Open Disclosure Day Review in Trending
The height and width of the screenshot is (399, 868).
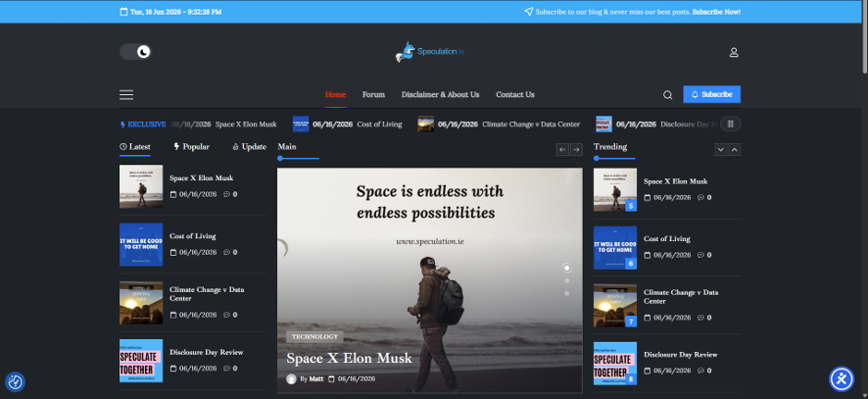681,355
